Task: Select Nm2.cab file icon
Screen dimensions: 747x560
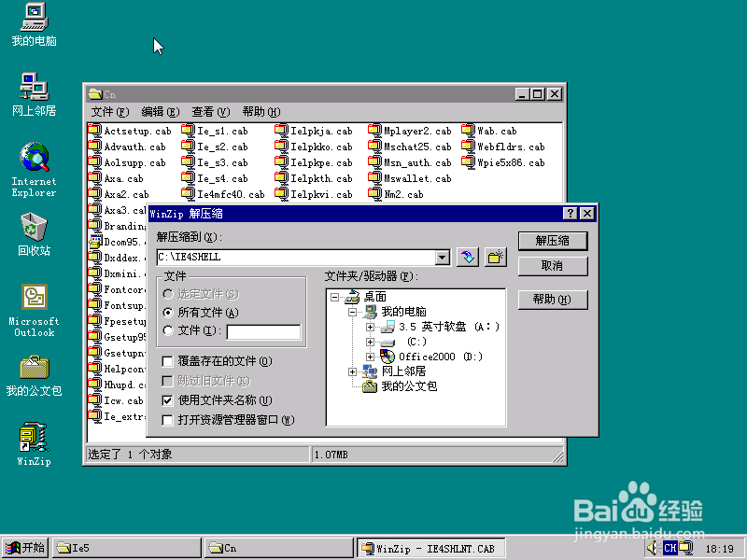Action: point(375,194)
